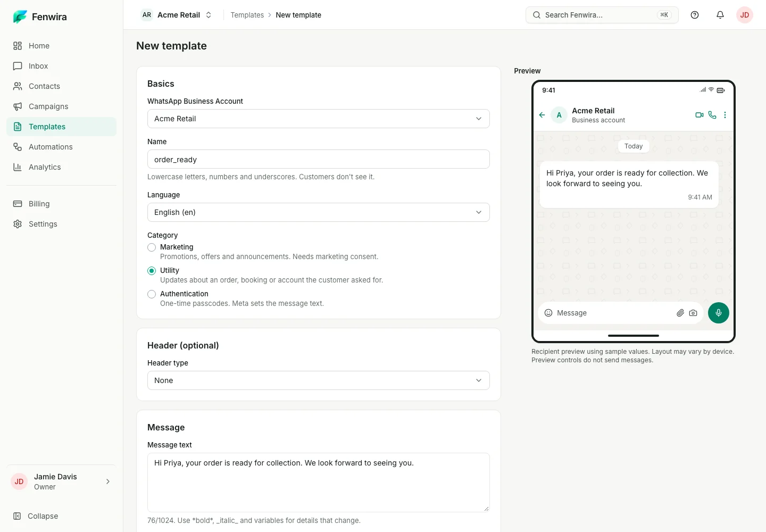Viewport: 766px width, 532px height.
Task: Open the Language dropdown
Action: [x=319, y=212]
